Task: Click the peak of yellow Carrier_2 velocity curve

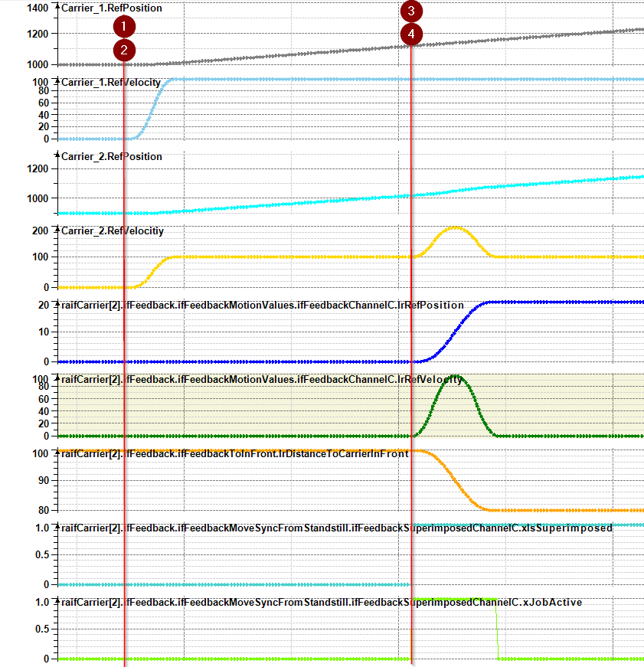Action: coord(456,227)
